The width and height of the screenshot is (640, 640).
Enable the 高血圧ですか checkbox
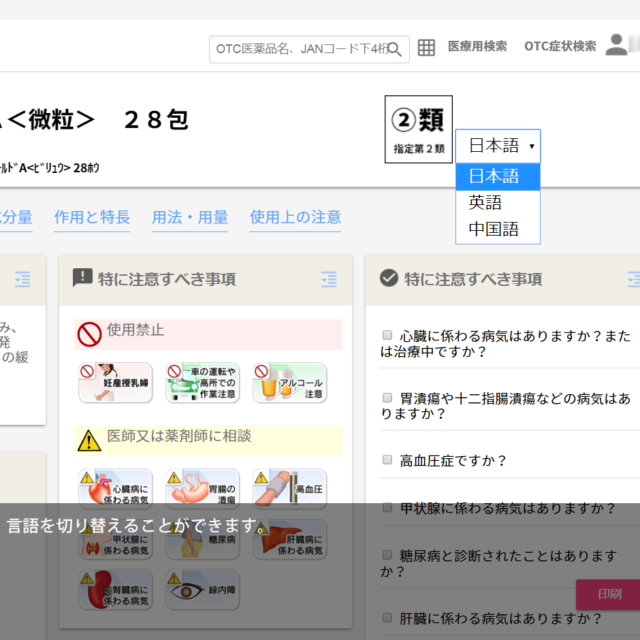tap(387, 460)
